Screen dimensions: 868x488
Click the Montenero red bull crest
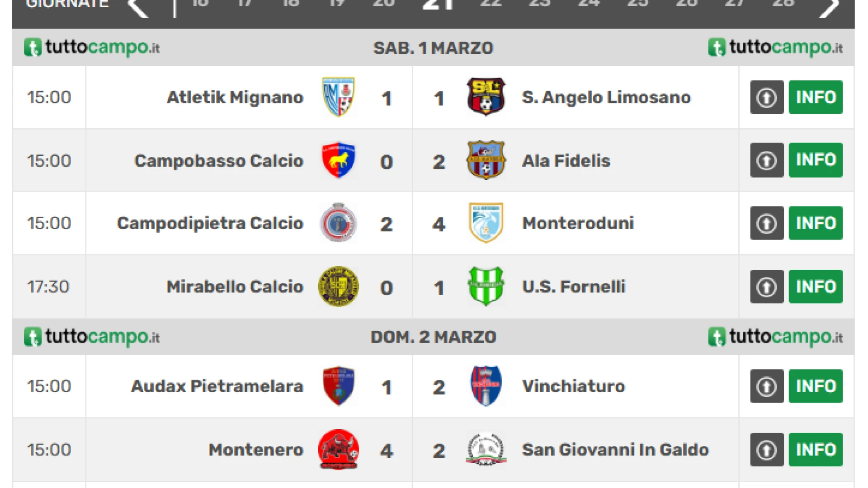click(338, 449)
